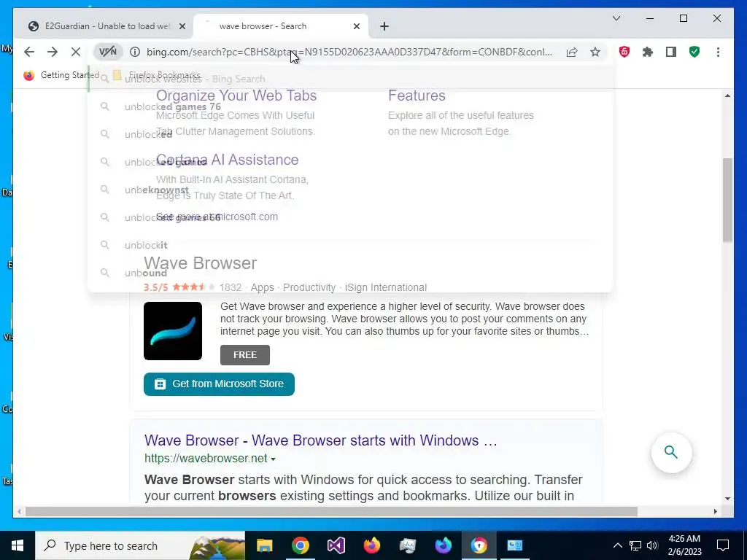
Task: Bookmark this page with the star icon
Action: (x=595, y=52)
